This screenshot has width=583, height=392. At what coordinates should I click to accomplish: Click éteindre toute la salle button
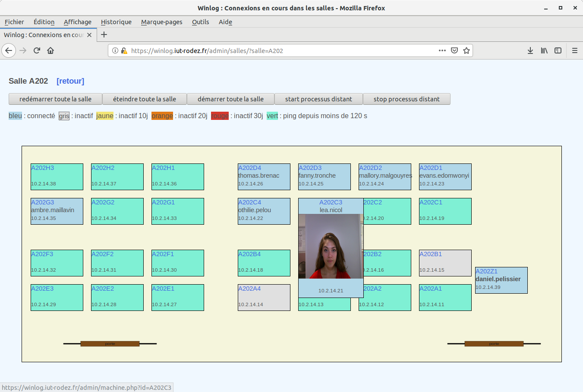pos(145,99)
